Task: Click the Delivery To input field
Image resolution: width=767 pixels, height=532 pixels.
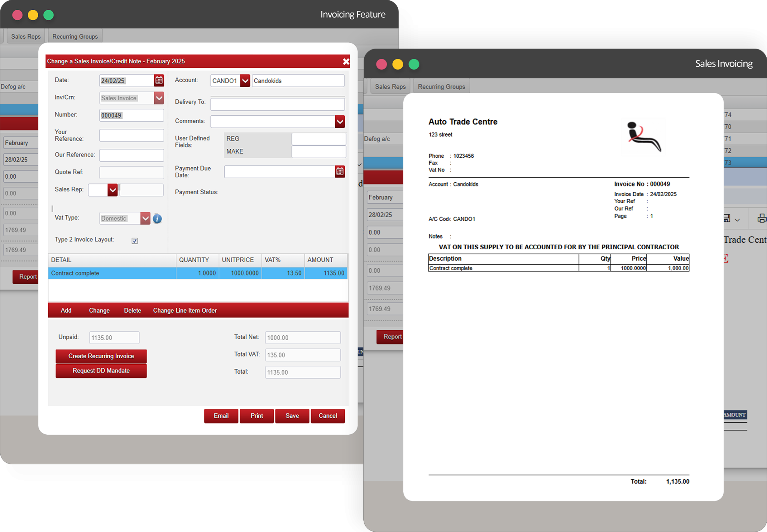Action: [x=277, y=104]
